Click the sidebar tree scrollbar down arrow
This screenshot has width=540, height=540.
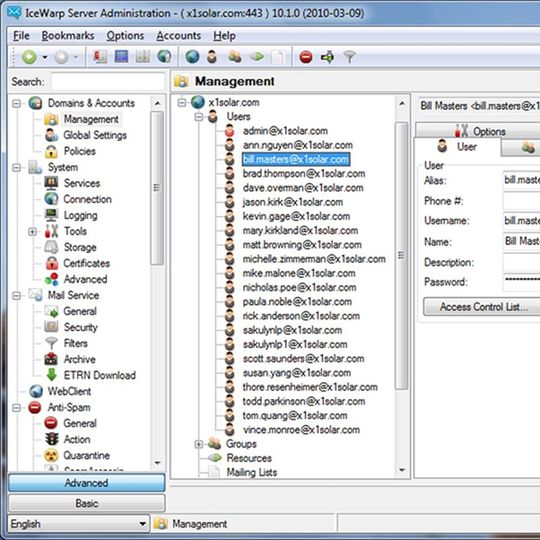(157, 463)
